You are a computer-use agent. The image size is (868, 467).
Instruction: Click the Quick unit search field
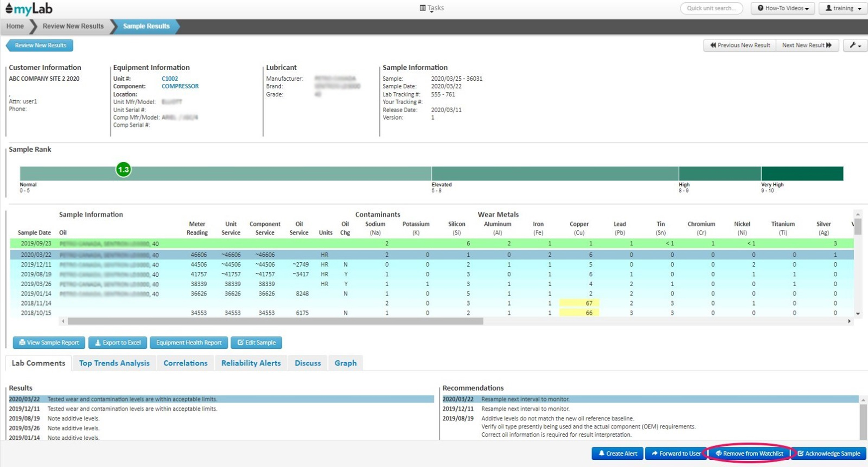pyautogui.click(x=711, y=8)
